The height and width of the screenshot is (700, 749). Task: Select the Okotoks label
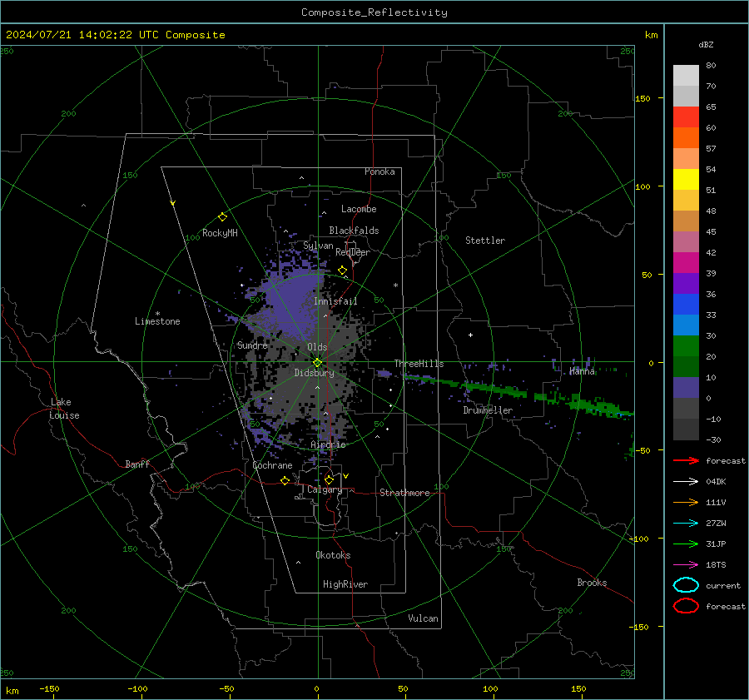tap(333, 555)
